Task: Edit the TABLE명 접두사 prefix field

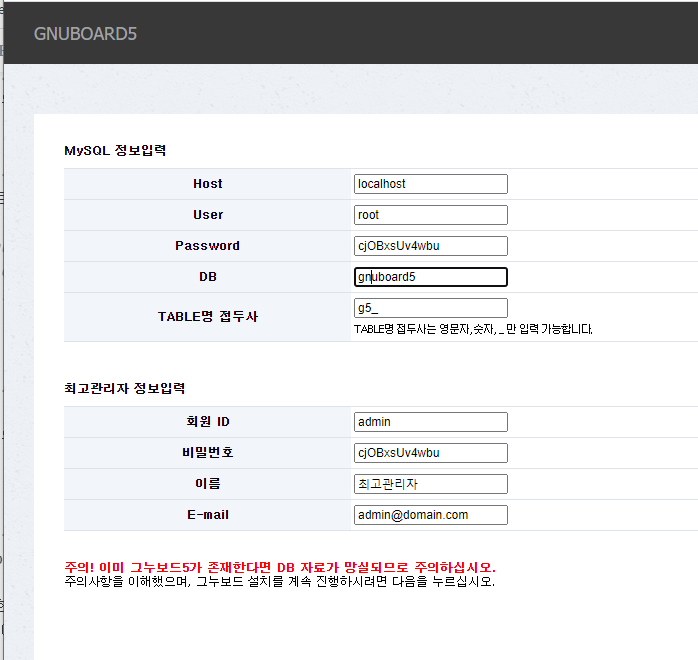Action: (430, 308)
